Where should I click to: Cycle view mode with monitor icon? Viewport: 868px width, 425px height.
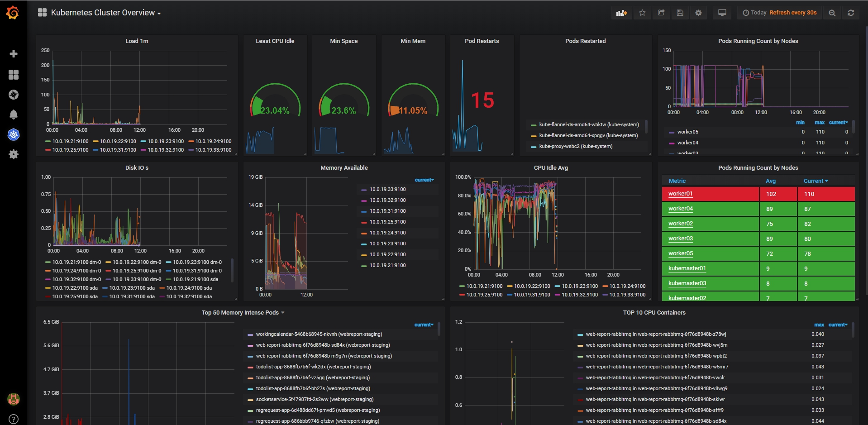pyautogui.click(x=722, y=13)
